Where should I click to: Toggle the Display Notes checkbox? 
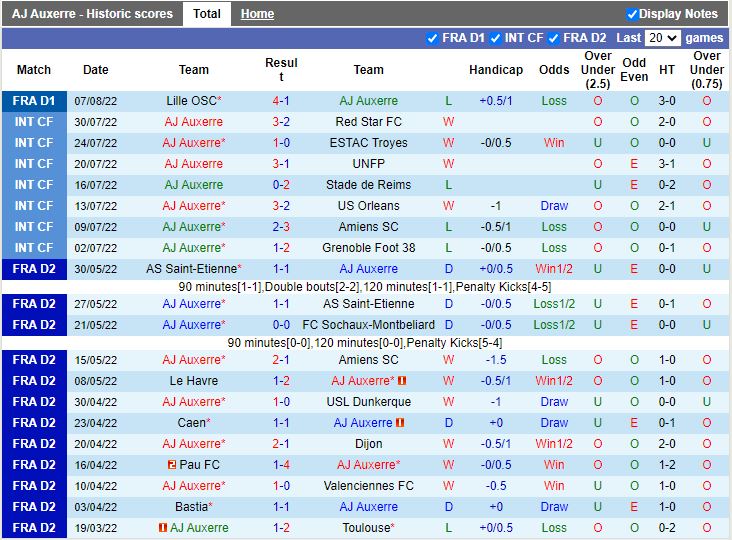632,14
